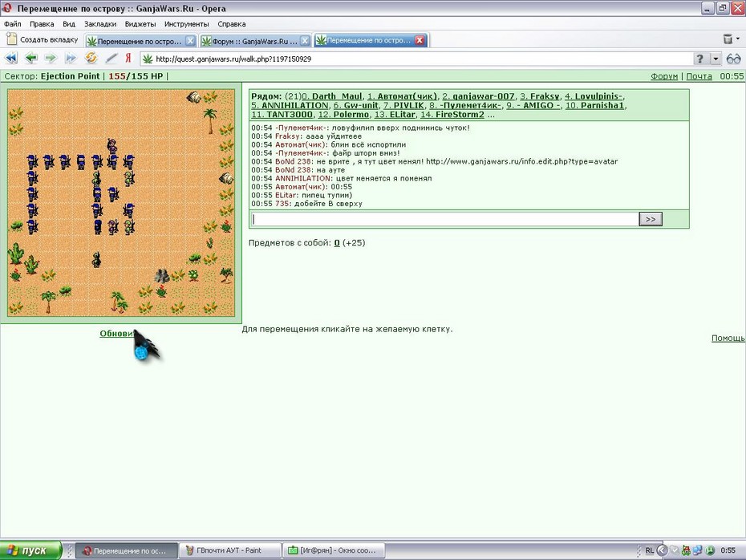Open player 0. Darth_Maul link
746x560 pixels.
tap(332, 96)
